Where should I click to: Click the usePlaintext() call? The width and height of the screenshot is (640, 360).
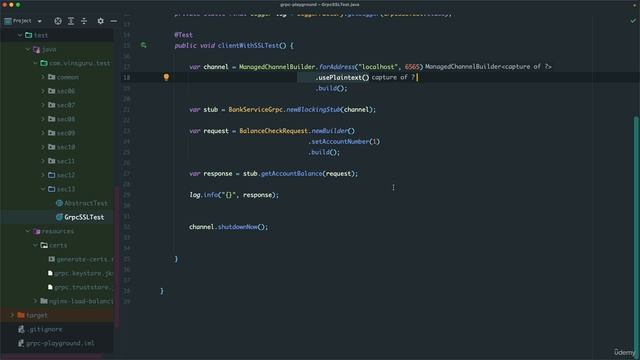342,77
